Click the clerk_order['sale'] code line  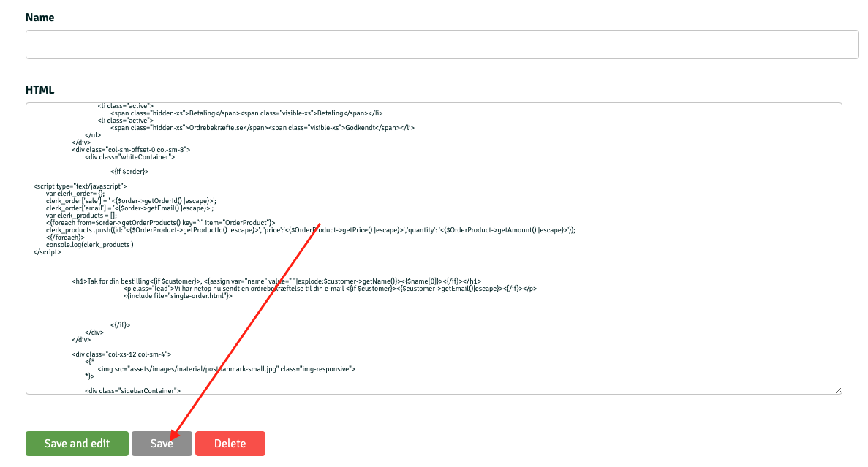click(131, 201)
